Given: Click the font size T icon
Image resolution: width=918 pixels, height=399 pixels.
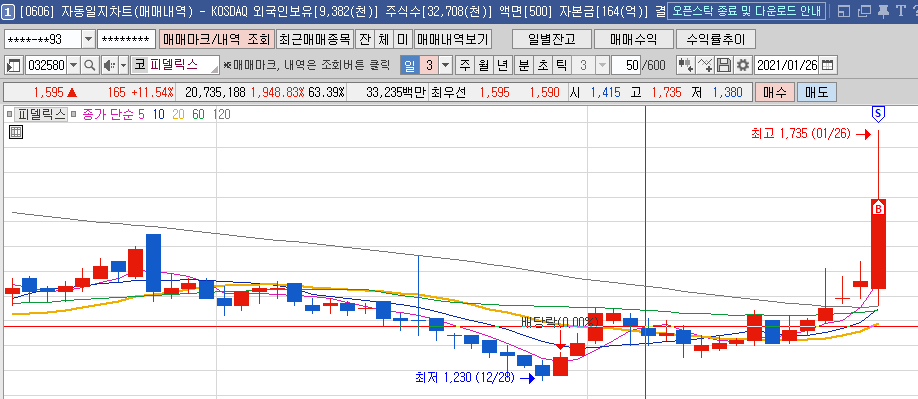Looking at the screenshot, I should click(900, 11).
